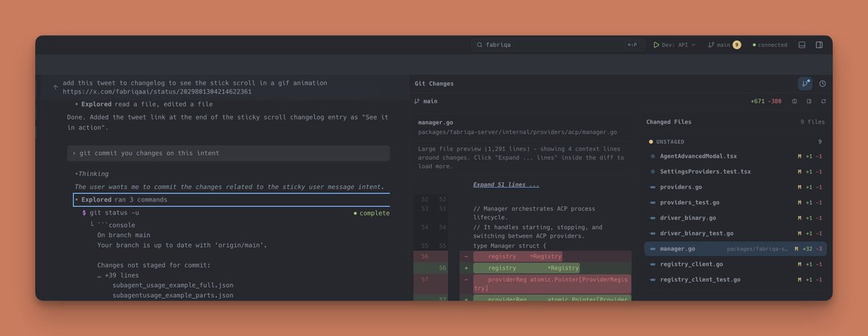This screenshot has height=336, width=868.
Task: Click the search magnifier icon
Action: [x=480, y=45]
